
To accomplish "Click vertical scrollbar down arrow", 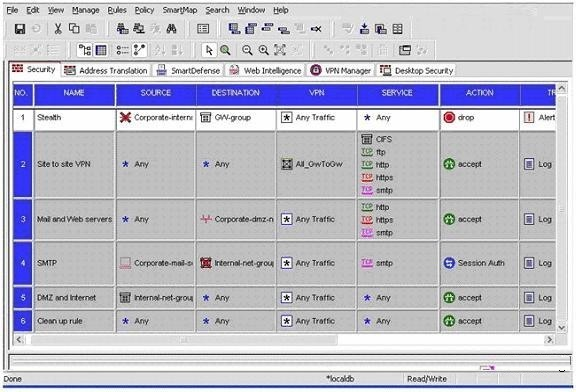I will coord(561,327).
